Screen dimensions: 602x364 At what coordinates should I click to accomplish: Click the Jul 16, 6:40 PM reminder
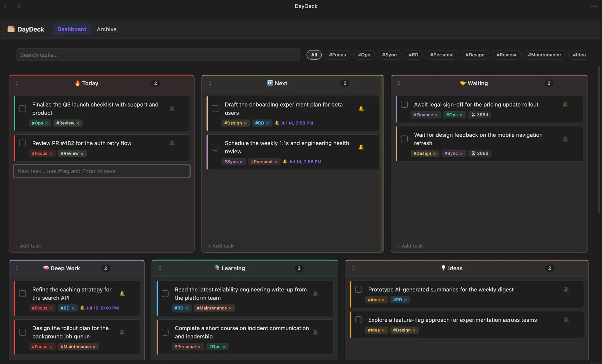click(99, 308)
